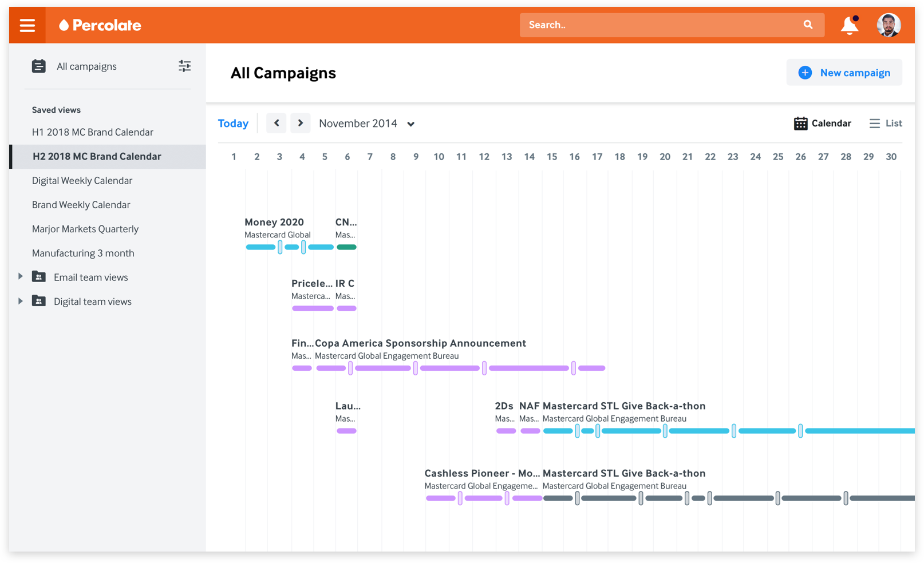The width and height of the screenshot is (924, 563).
Task: Go to the next month
Action: (x=301, y=123)
